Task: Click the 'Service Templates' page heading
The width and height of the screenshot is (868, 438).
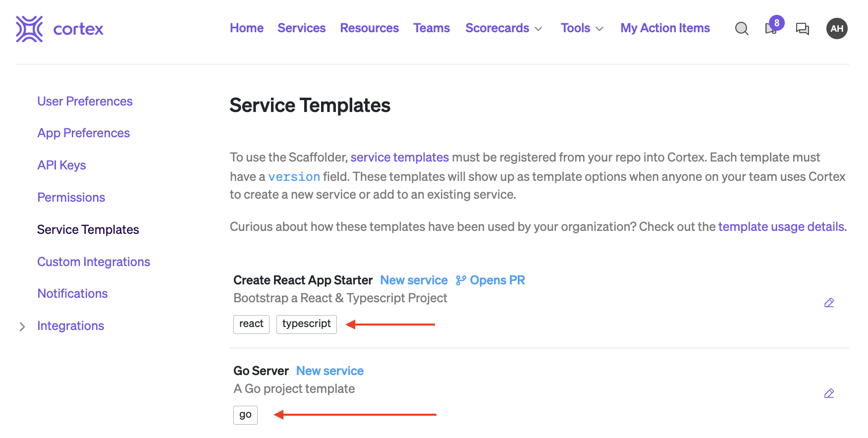Action: pos(310,106)
